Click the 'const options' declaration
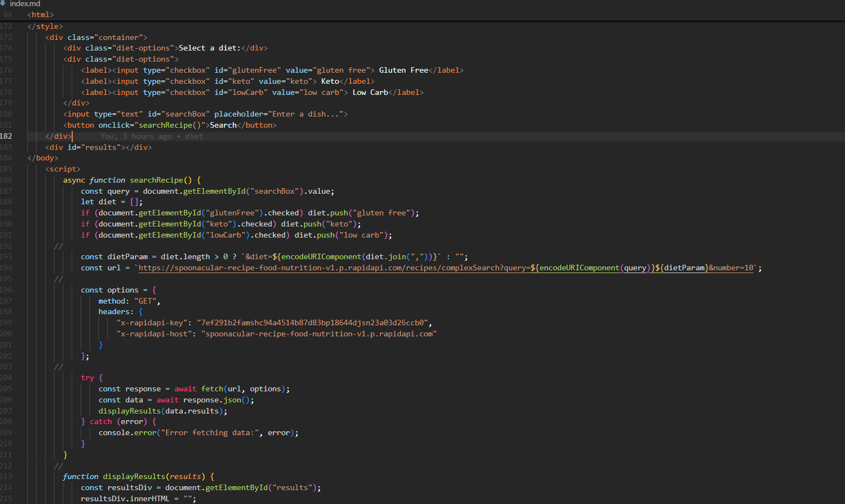This screenshot has height=504, width=845. tap(109, 290)
